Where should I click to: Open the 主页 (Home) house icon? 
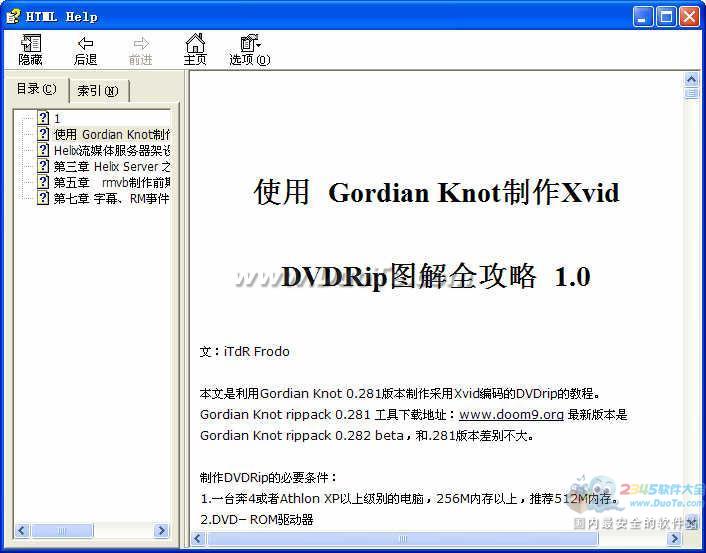coord(195,50)
